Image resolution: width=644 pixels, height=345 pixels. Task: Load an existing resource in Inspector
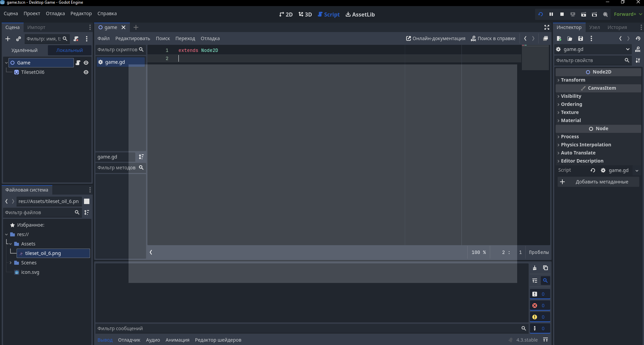point(570,38)
